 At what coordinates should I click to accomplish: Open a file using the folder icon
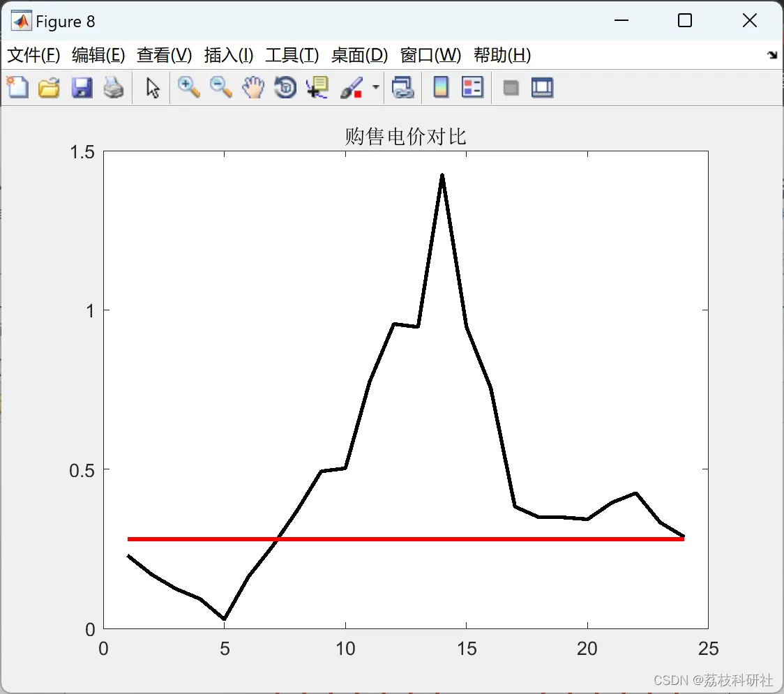[49, 87]
